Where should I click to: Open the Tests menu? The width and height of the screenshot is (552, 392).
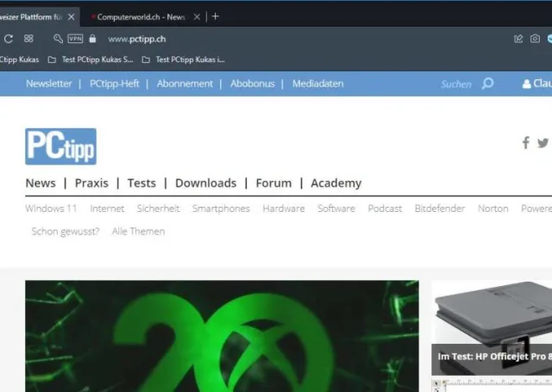tap(141, 184)
